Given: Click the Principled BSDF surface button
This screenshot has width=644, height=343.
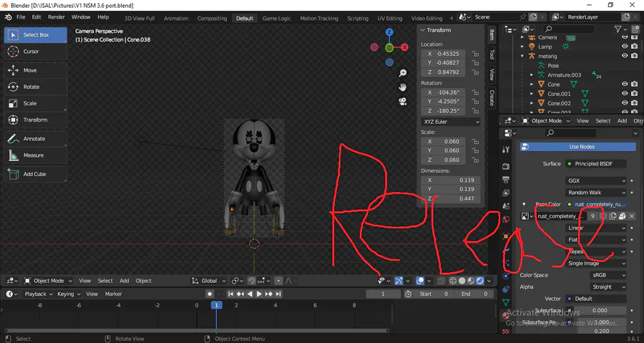Looking at the screenshot, I should 596,164.
